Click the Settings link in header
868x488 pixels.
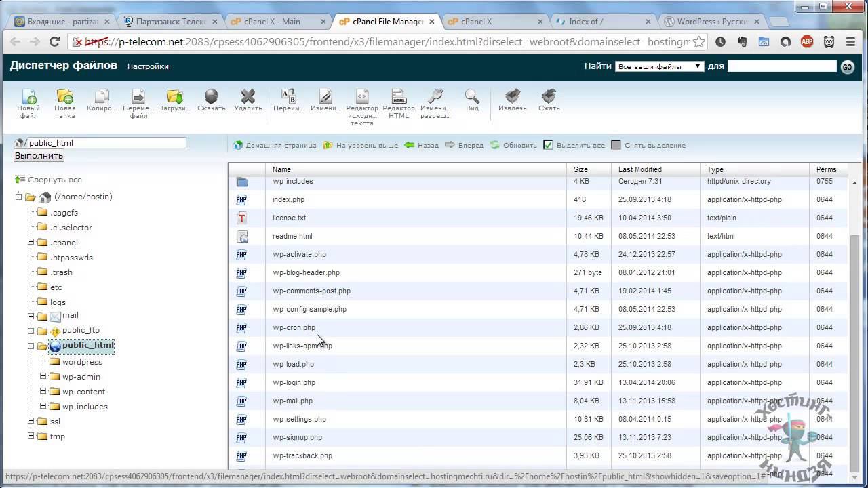pos(148,66)
